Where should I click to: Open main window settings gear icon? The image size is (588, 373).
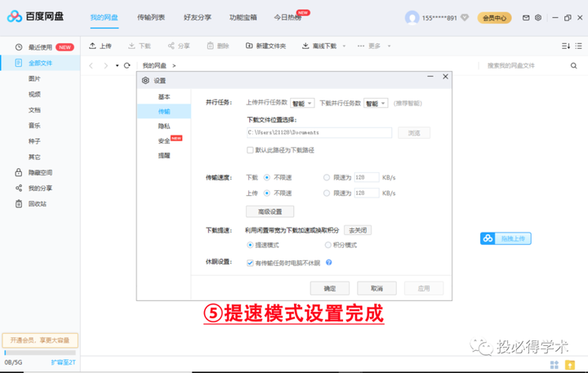pos(537,18)
